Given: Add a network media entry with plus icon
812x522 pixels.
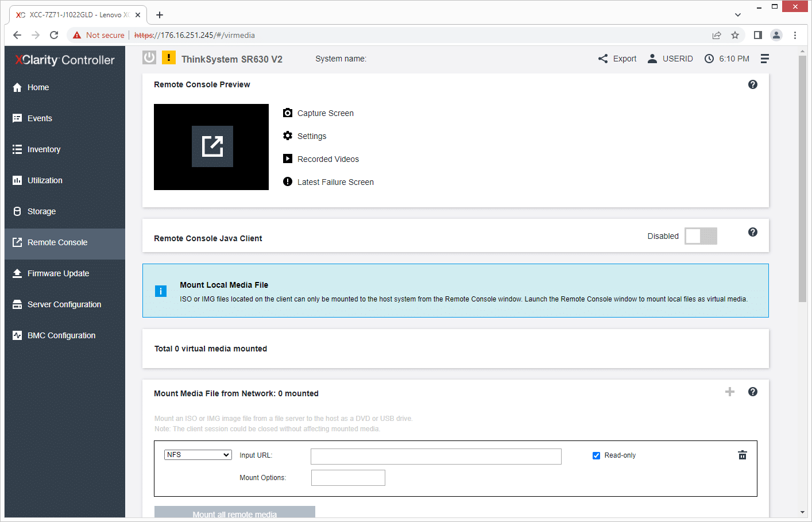Looking at the screenshot, I should [730, 392].
